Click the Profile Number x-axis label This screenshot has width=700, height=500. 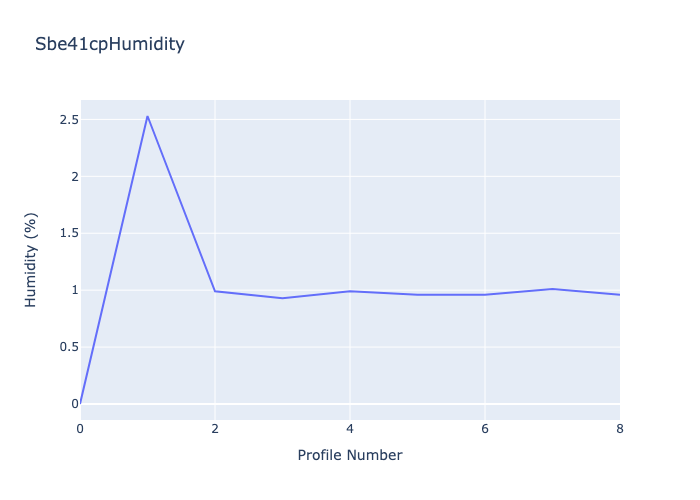(350, 455)
